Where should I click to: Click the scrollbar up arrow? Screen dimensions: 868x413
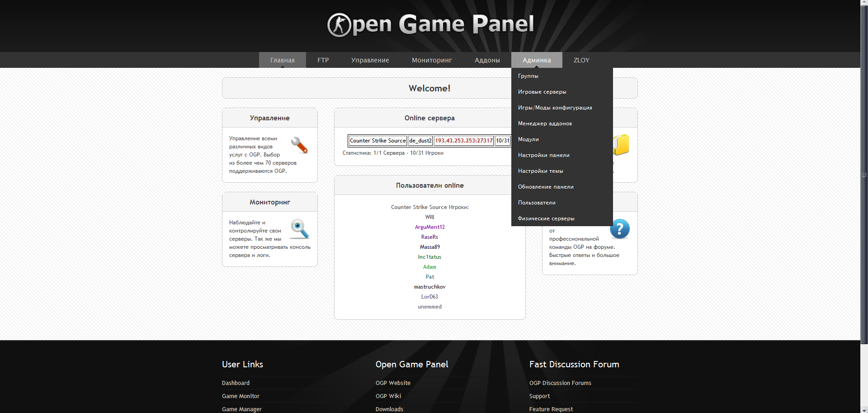click(x=864, y=3)
